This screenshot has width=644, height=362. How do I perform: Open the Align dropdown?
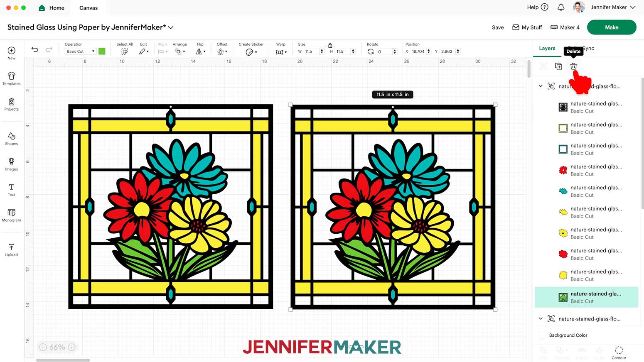[162, 51]
